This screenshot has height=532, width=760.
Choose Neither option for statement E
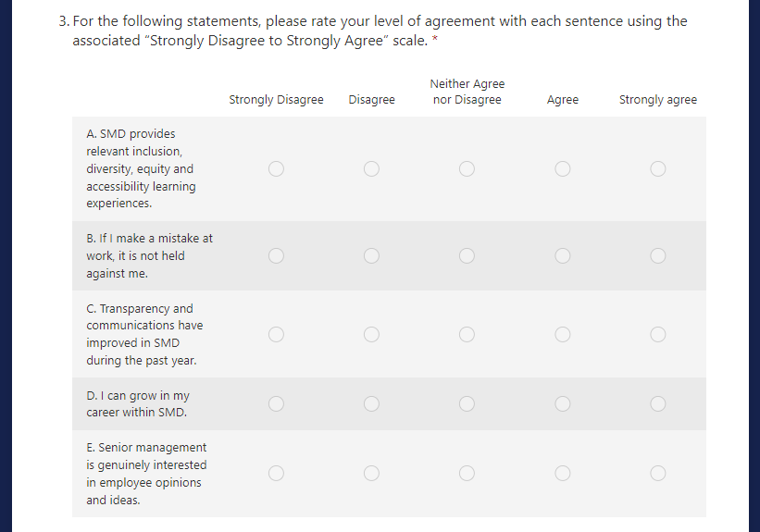[x=467, y=473]
